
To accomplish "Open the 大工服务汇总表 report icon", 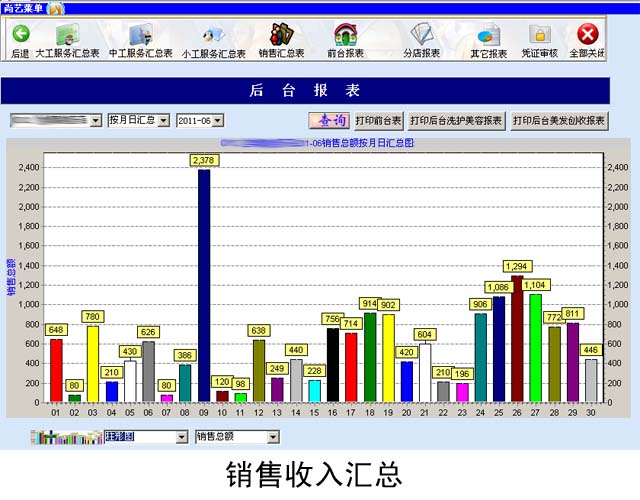I will click(x=67, y=37).
